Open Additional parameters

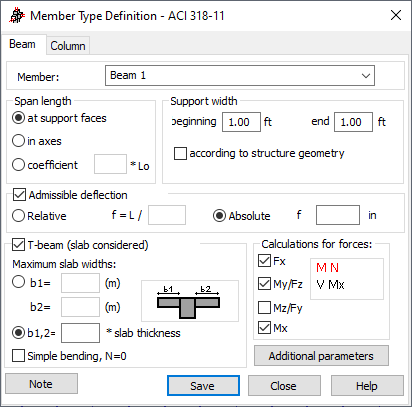321,356
